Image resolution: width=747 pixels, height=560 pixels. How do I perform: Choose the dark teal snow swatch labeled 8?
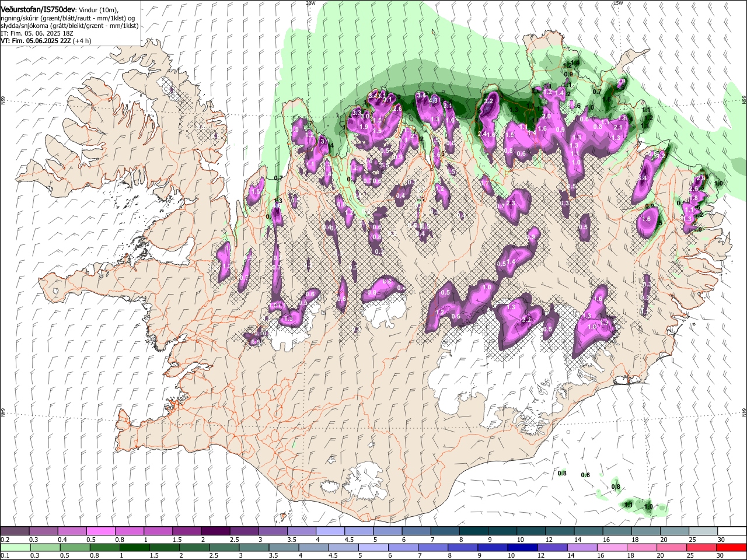(x=474, y=531)
